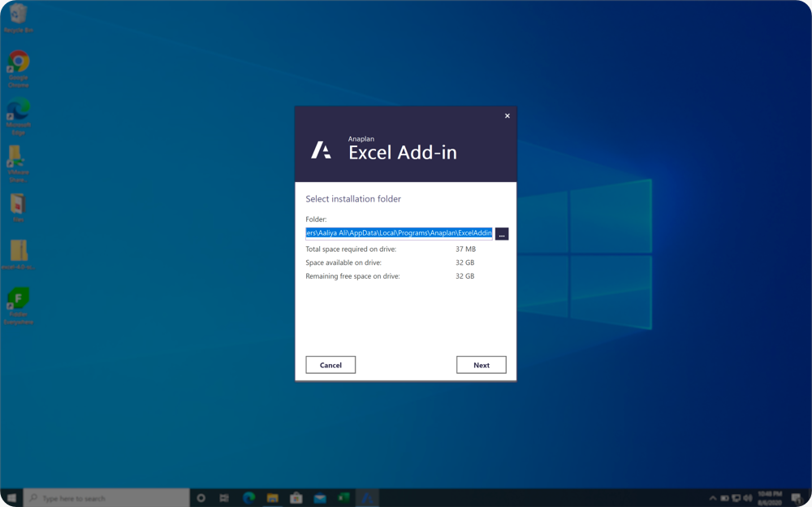Click 'Space available on drive:' label
Image resolution: width=812 pixels, height=507 pixels.
[x=343, y=262]
